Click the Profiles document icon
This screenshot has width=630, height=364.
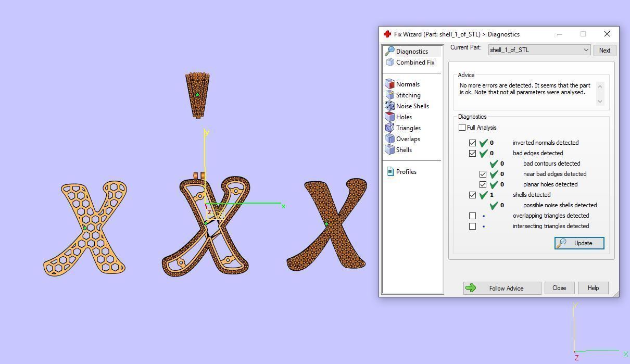click(390, 171)
